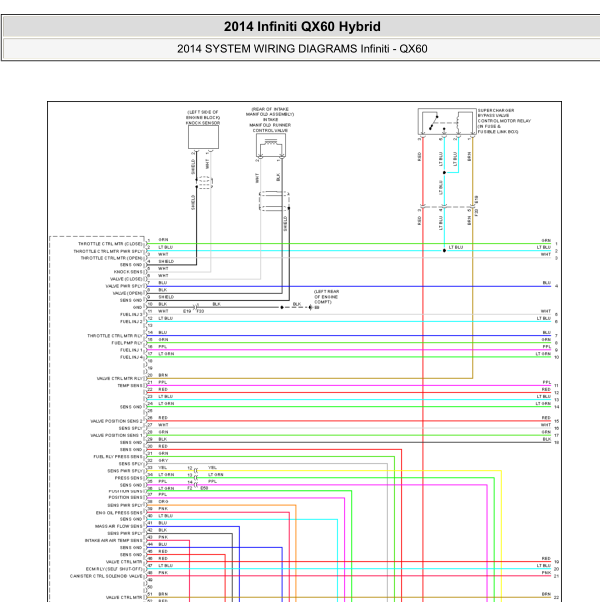Click the 'F2 E59' connector label
Image resolution: width=600 pixels, height=602 pixels.
(x=198, y=488)
